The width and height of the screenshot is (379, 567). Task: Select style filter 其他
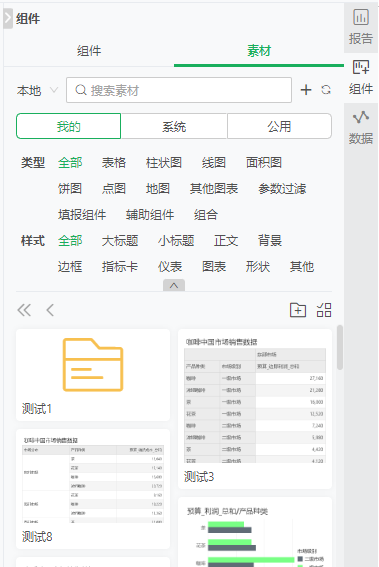click(x=302, y=267)
